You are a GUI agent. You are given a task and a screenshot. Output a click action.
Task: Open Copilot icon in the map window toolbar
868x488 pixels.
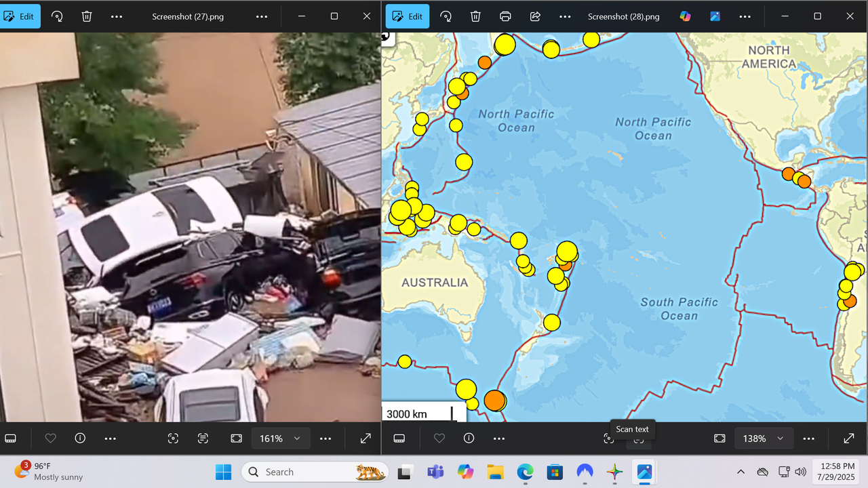[686, 16]
